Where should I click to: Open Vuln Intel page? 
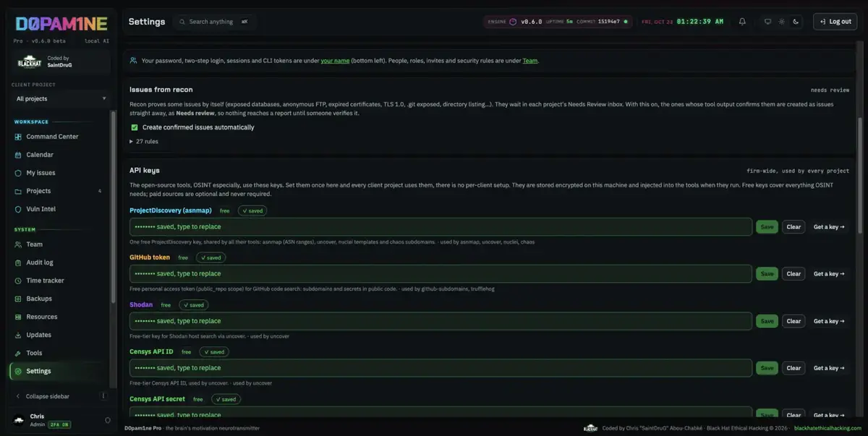(x=58, y=209)
